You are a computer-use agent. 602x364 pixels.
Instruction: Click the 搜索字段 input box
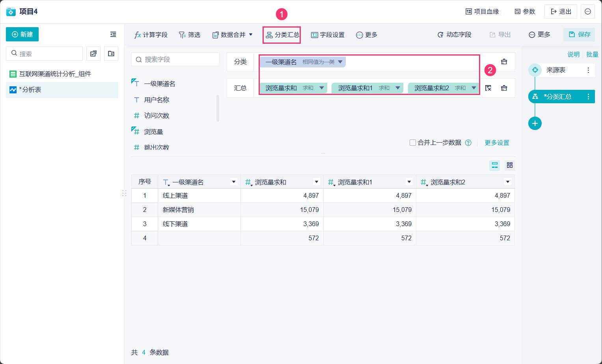point(175,59)
